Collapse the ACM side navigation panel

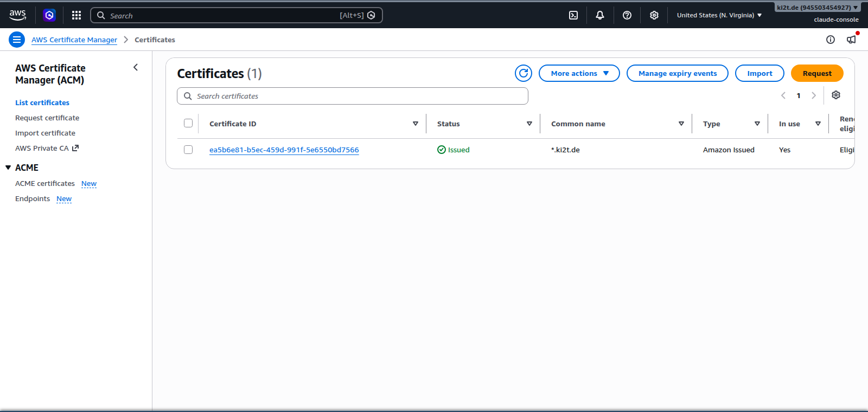(136, 67)
